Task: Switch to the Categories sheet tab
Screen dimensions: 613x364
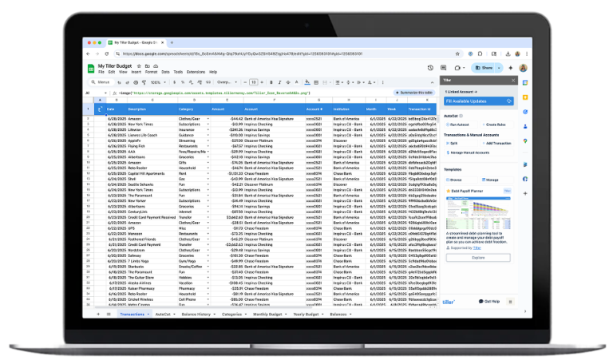Action: coord(231,315)
